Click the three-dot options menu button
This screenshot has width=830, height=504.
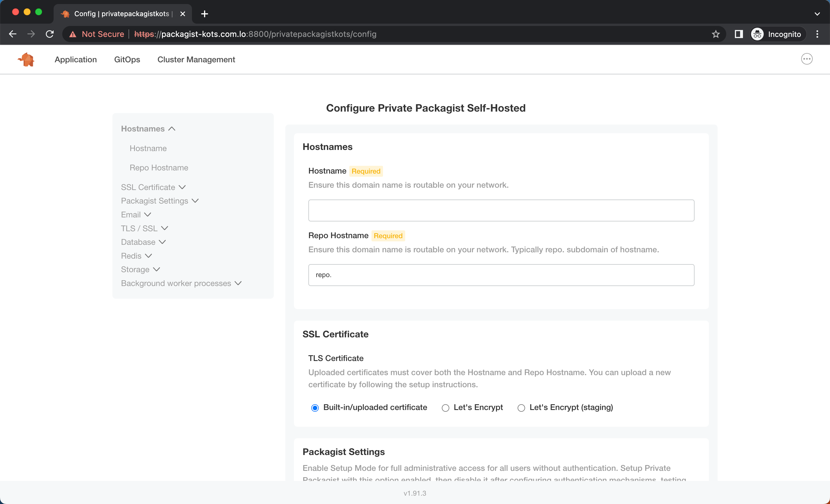click(x=807, y=59)
